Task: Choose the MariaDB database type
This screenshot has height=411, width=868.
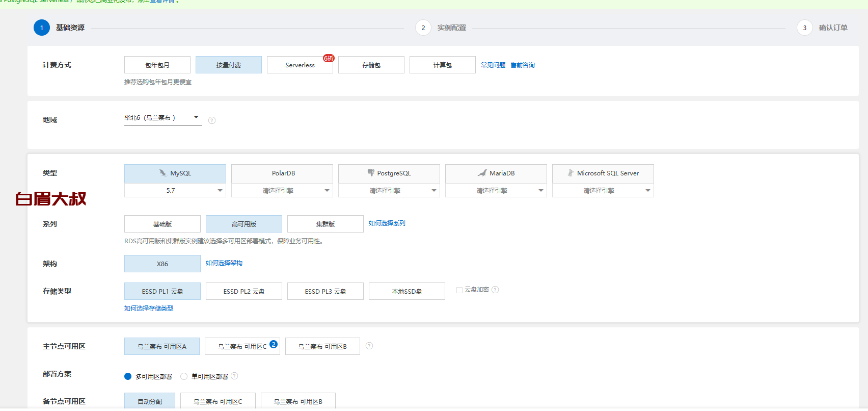Action: (x=496, y=173)
